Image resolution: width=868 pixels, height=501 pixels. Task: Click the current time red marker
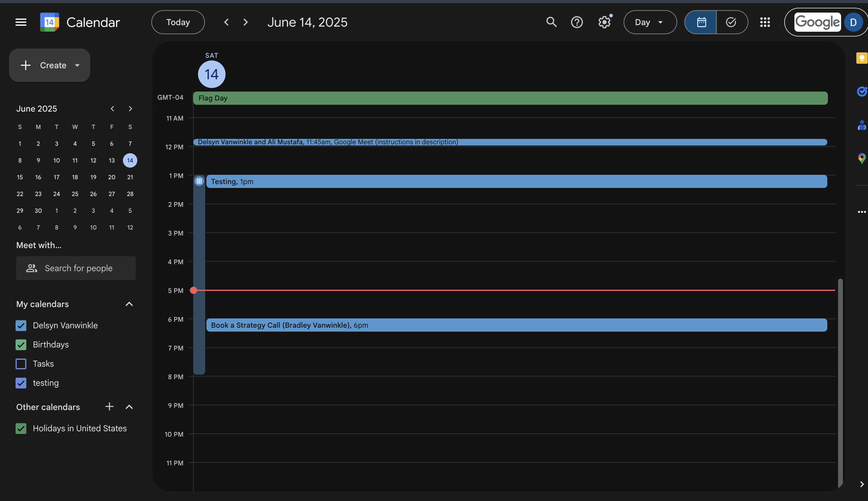(194, 290)
